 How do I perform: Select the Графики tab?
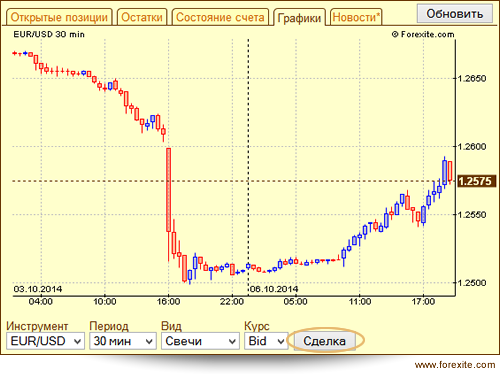tap(299, 18)
